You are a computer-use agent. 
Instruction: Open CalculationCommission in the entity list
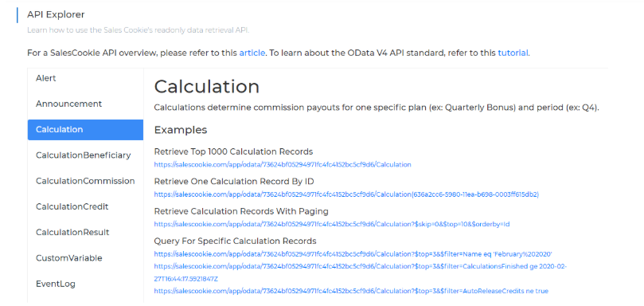click(85, 181)
